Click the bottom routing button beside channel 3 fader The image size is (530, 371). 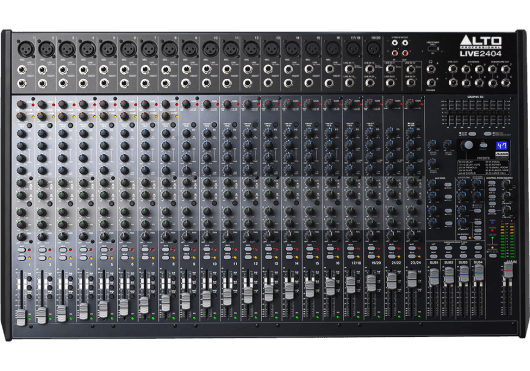click(70, 296)
